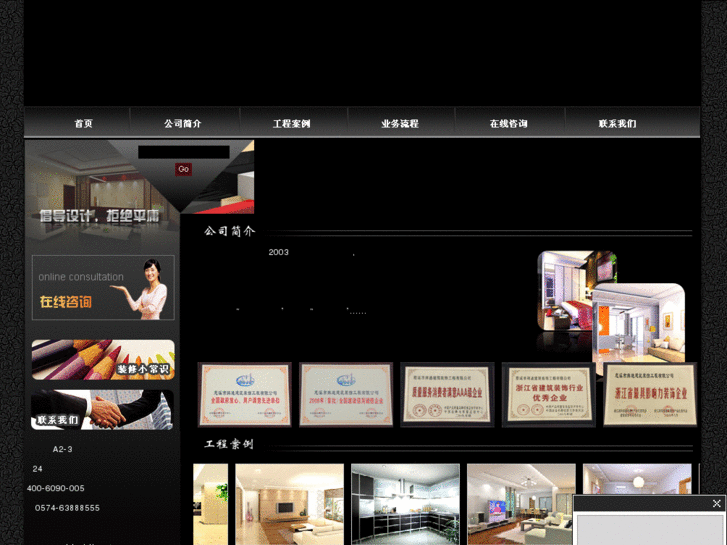Open the AAA级企业 certificate image
This screenshot has height=545, width=727.
(447, 395)
